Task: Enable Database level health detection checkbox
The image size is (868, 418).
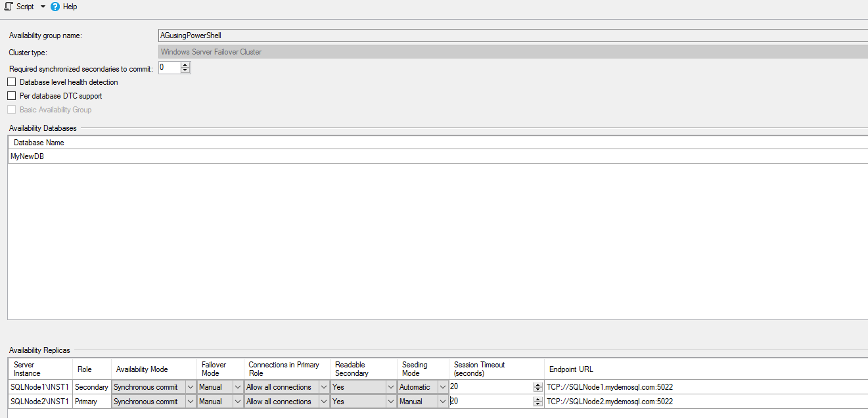Action: click(x=11, y=82)
